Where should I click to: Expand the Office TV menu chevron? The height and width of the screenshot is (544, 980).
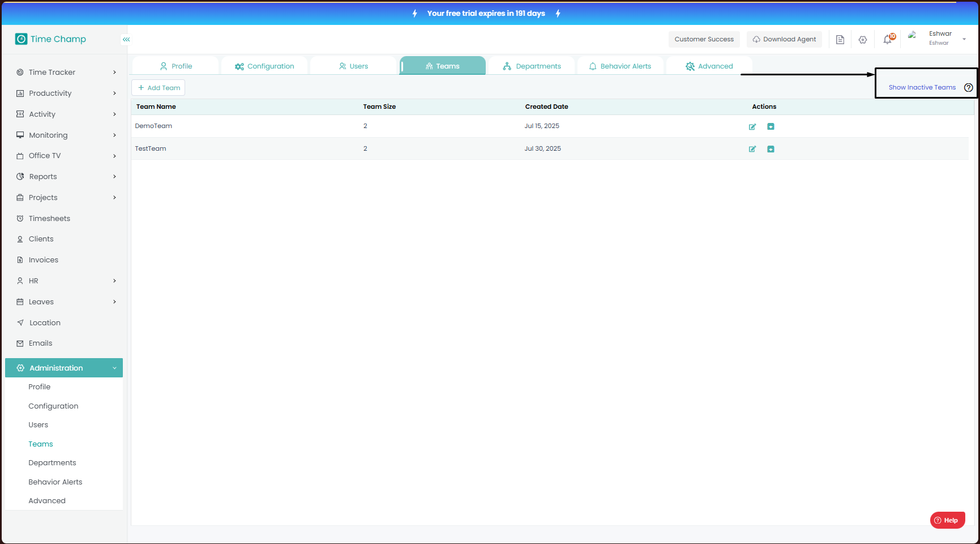point(114,156)
